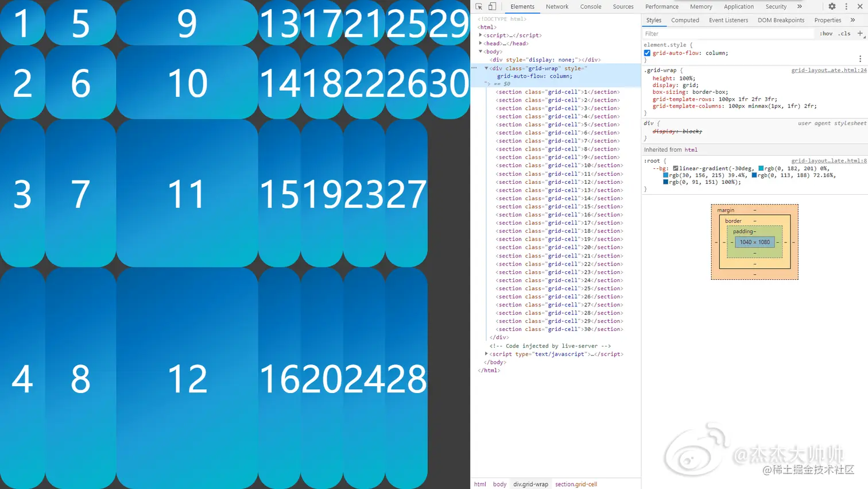Select the Styles sidebar tab
Viewport: 868px width, 489px height.
[x=654, y=20]
